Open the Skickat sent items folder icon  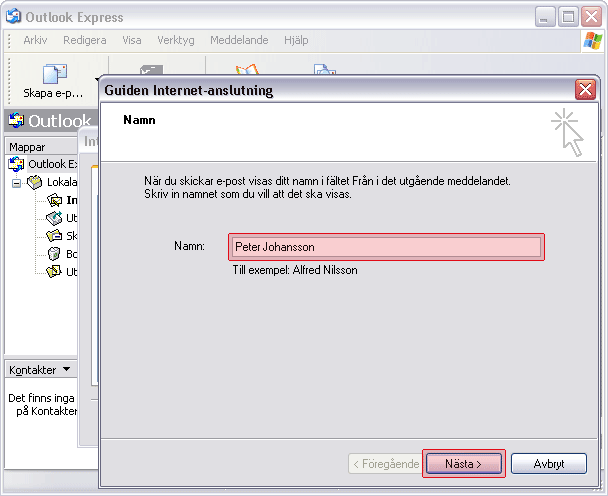click(x=55, y=236)
